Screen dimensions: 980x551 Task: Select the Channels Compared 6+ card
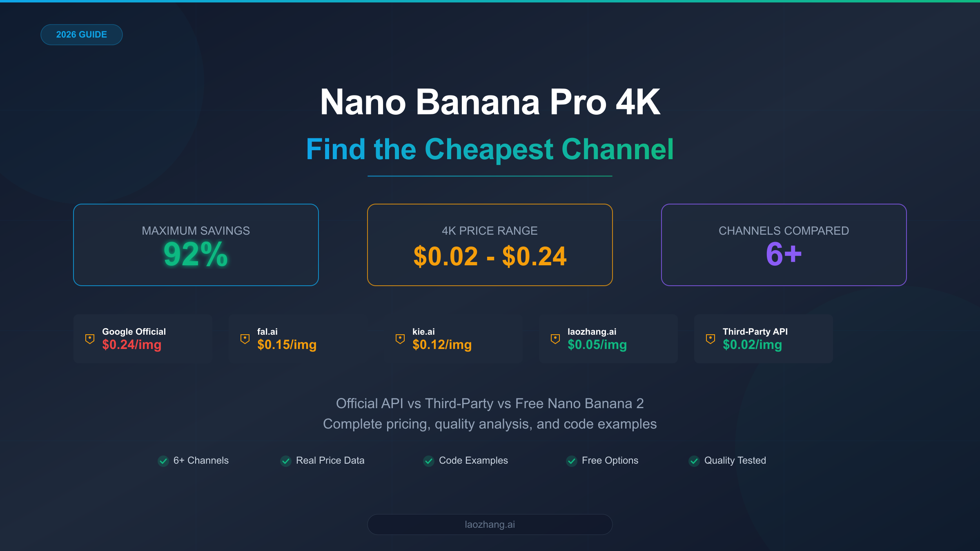coord(784,245)
